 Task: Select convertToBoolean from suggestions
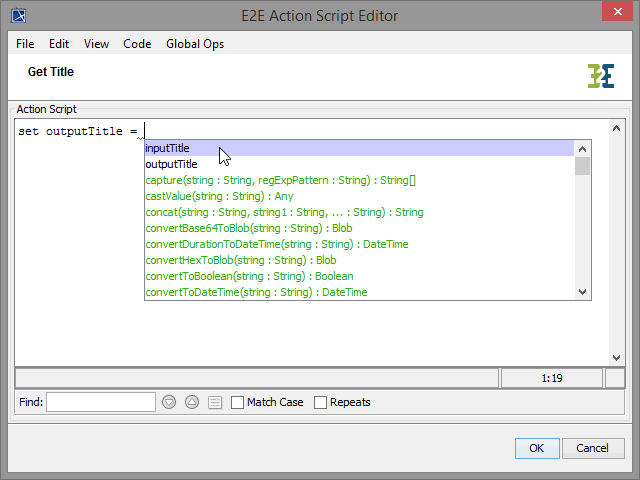point(249,276)
